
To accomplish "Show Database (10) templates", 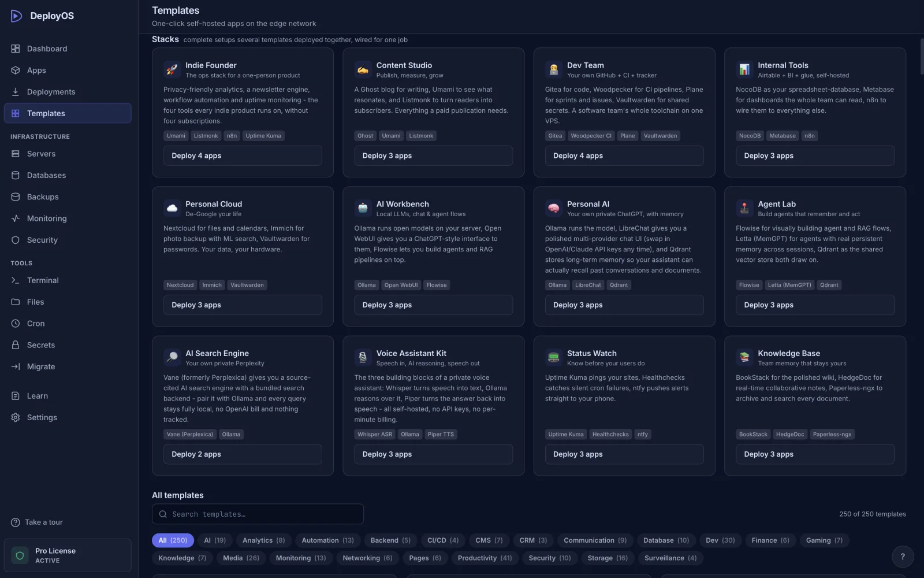I will coord(666,540).
